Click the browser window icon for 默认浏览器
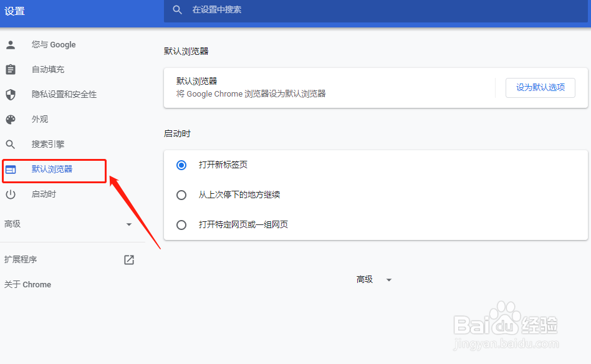This screenshot has width=591, height=364. coord(11,170)
